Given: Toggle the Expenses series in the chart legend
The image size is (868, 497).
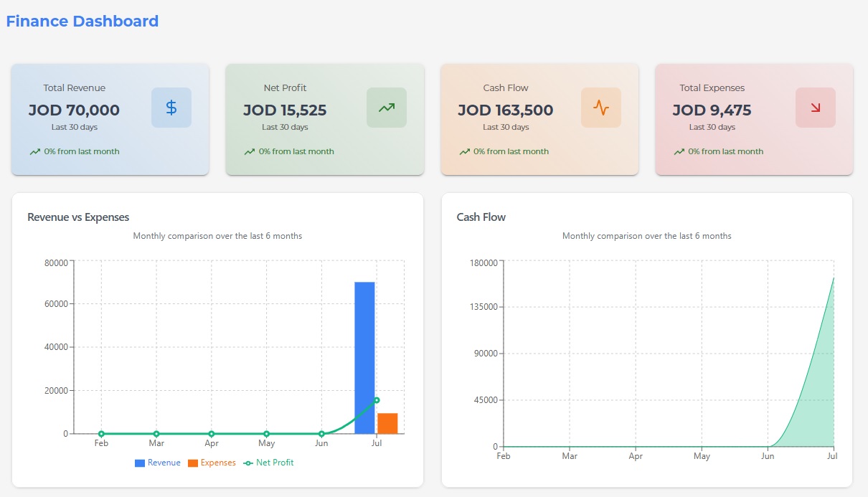Looking at the screenshot, I should point(213,463).
